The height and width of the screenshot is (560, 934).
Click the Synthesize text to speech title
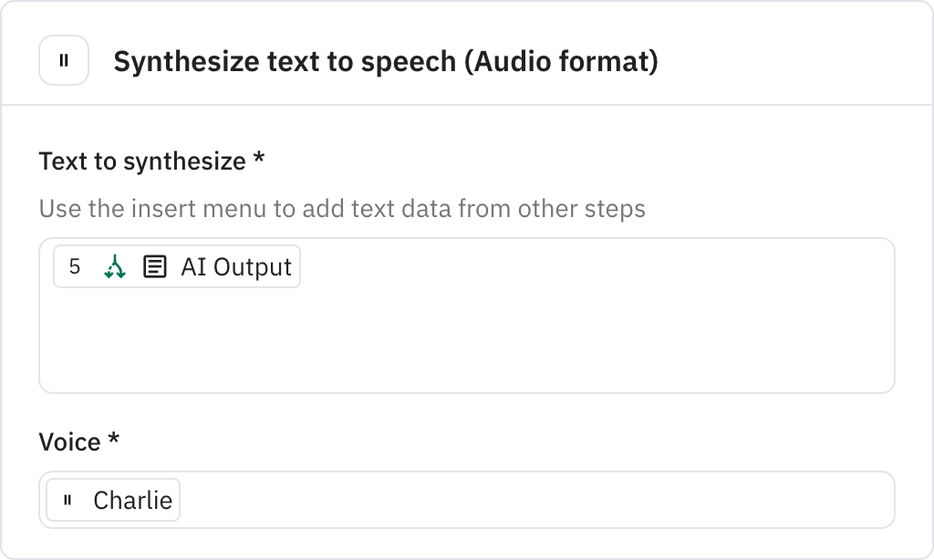point(274,62)
